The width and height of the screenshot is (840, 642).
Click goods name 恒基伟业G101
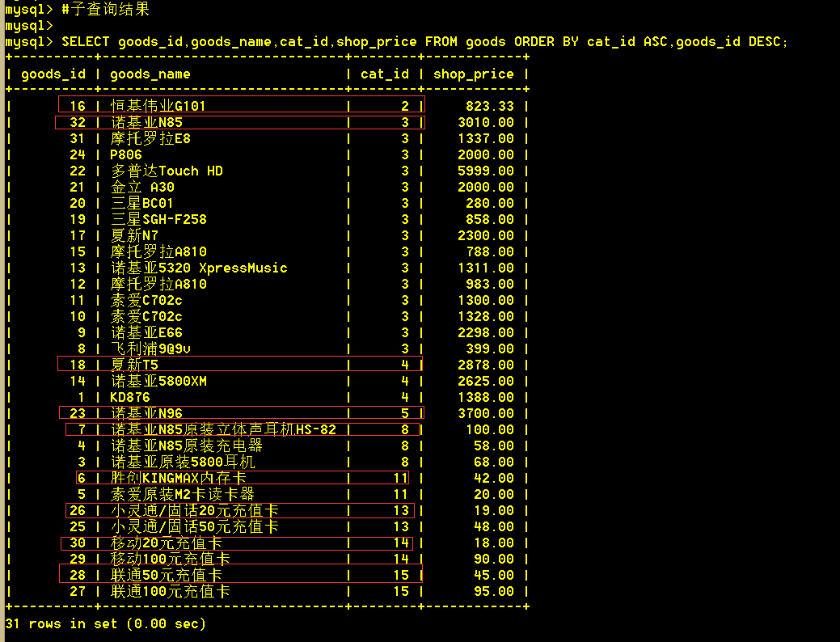(x=158, y=106)
